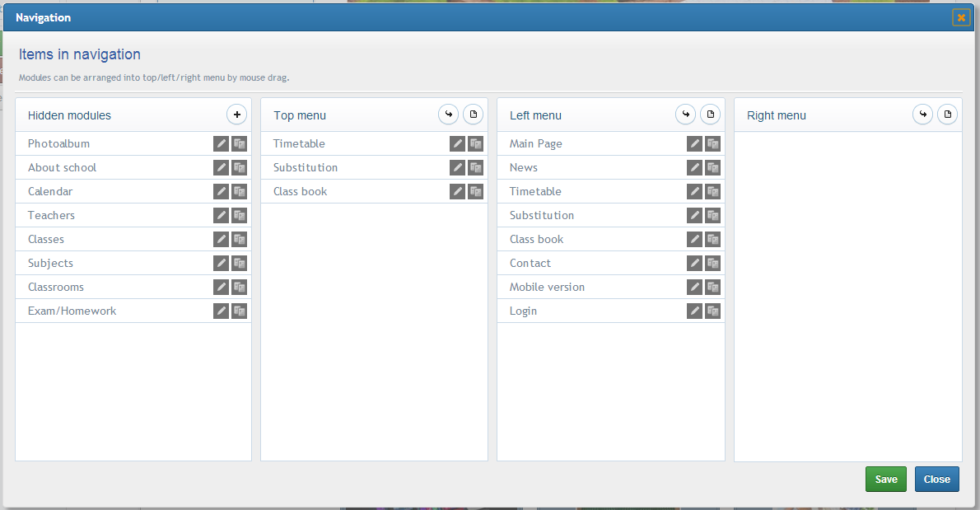Viewport: 980px width, 510px height.
Task: Edit the Teachers module with pencil icon
Action: click(x=221, y=215)
